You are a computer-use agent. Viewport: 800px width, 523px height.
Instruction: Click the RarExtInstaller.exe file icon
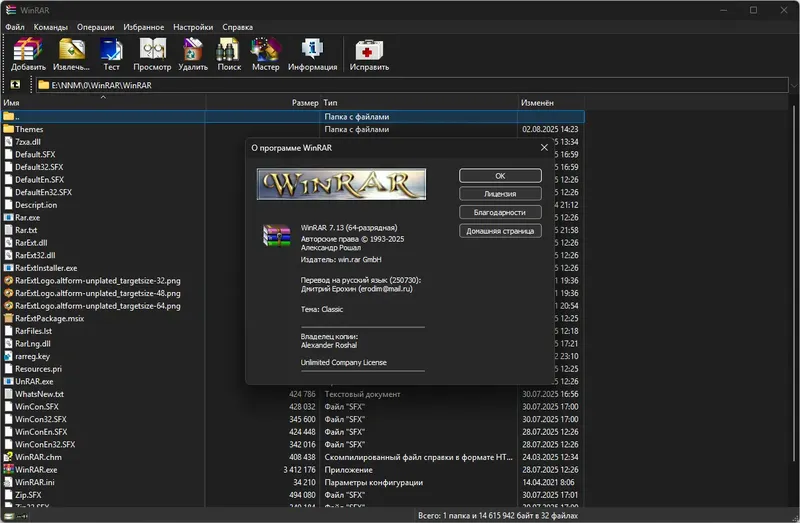tap(8, 268)
